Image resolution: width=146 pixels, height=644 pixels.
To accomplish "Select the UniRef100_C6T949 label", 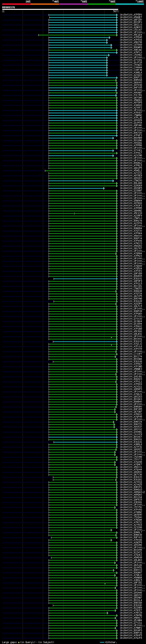I will click(131, 45).
